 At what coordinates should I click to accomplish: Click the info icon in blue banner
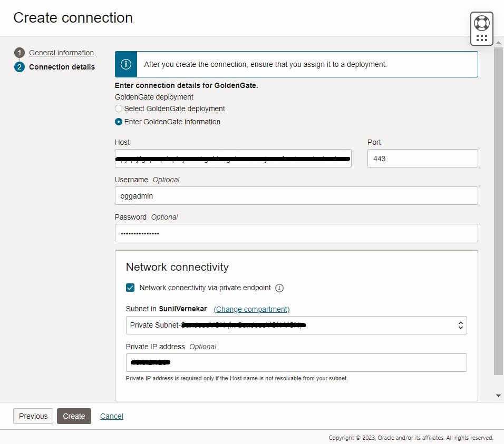(x=126, y=64)
